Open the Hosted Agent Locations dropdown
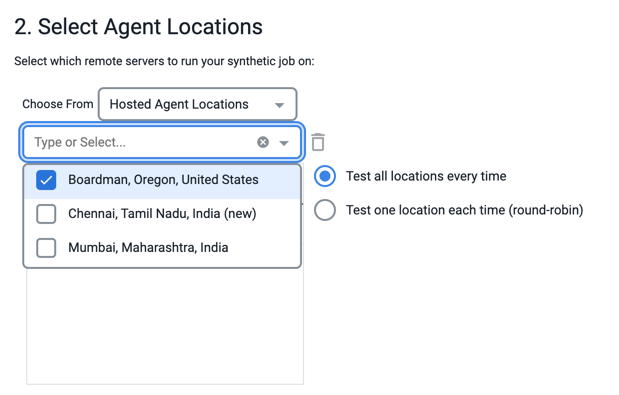Image resolution: width=619 pixels, height=395 pixels. coord(197,104)
